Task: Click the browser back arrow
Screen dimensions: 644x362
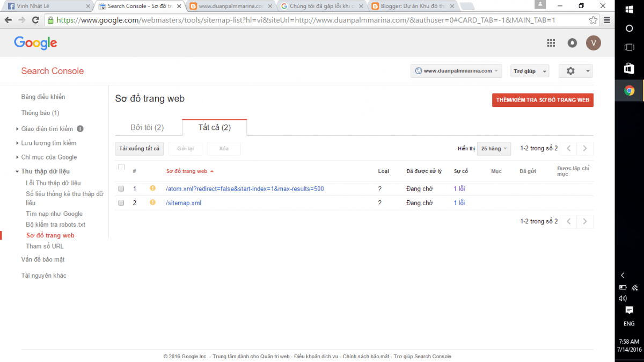Action: coord(9,20)
